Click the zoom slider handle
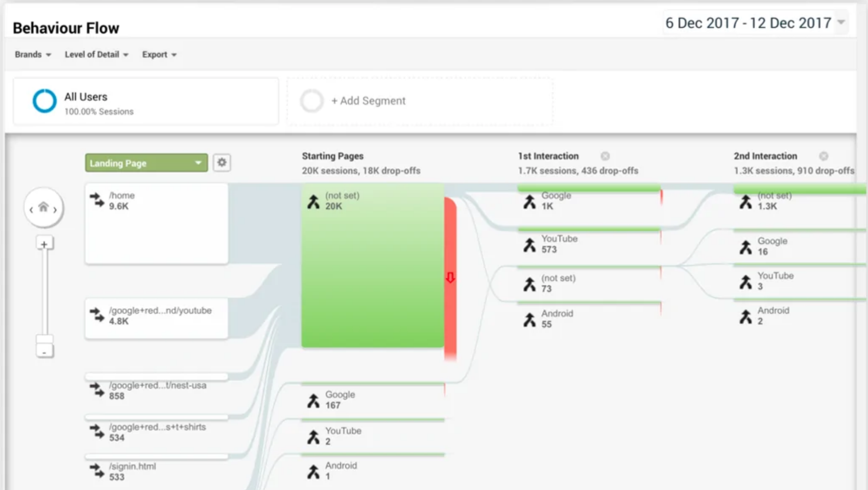Image resolution: width=868 pixels, height=490 pixels. 45,339
